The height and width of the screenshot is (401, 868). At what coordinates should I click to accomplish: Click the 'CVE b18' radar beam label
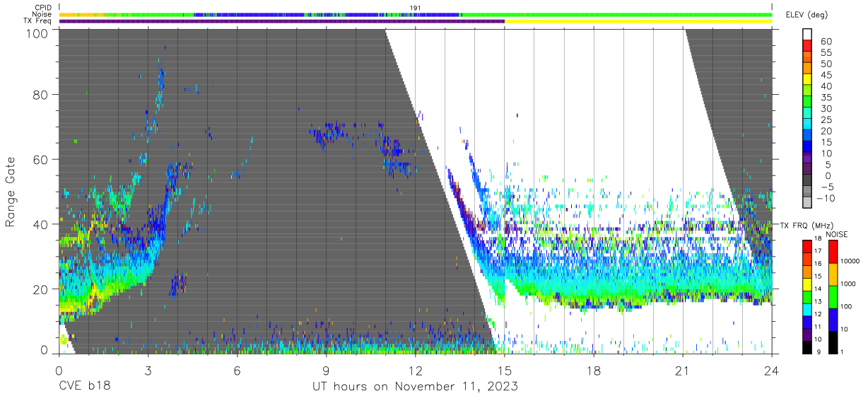coord(84,387)
